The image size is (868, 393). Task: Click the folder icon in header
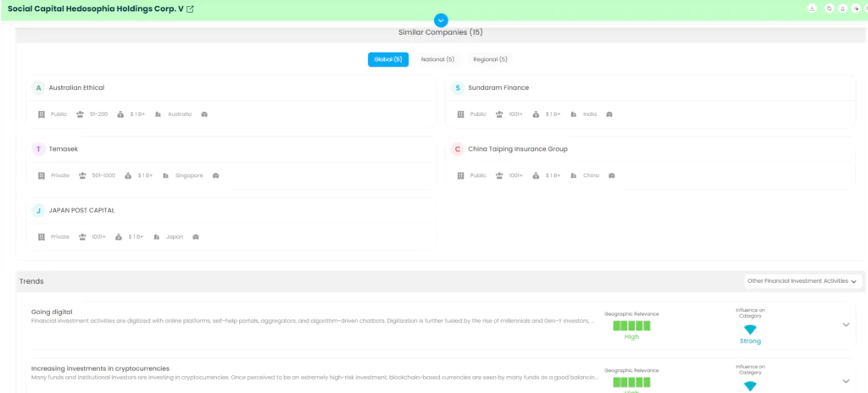(x=829, y=8)
